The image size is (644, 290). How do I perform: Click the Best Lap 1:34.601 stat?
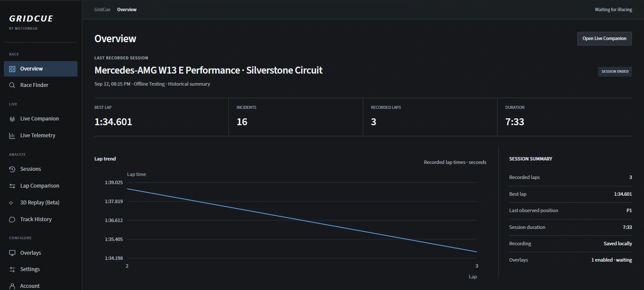[x=113, y=122]
